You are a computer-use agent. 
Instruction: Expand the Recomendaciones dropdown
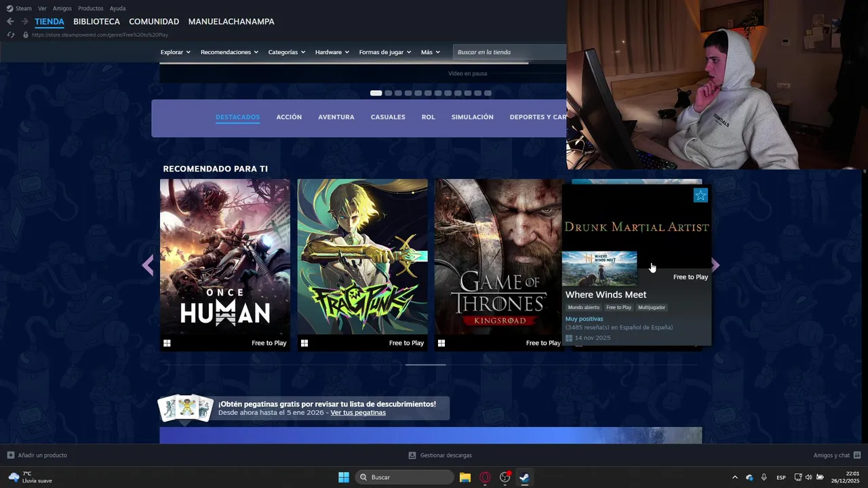pos(229,52)
